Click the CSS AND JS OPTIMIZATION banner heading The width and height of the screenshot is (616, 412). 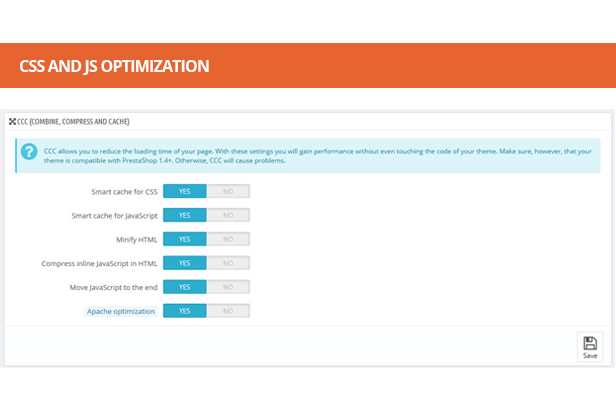[114, 66]
